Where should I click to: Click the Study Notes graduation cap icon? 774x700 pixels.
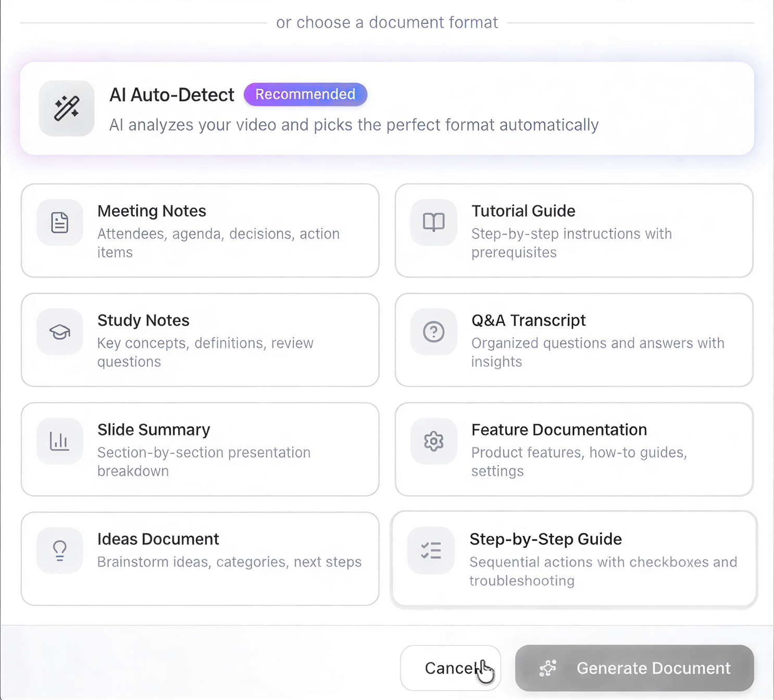tap(60, 332)
